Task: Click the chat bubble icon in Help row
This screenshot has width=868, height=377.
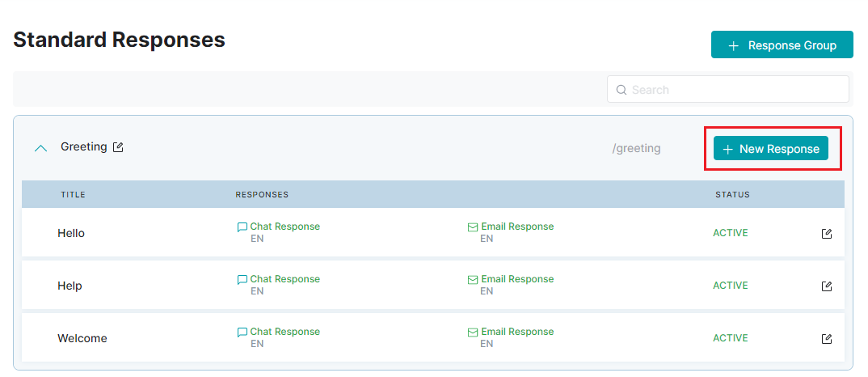Action: [x=242, y=280]
